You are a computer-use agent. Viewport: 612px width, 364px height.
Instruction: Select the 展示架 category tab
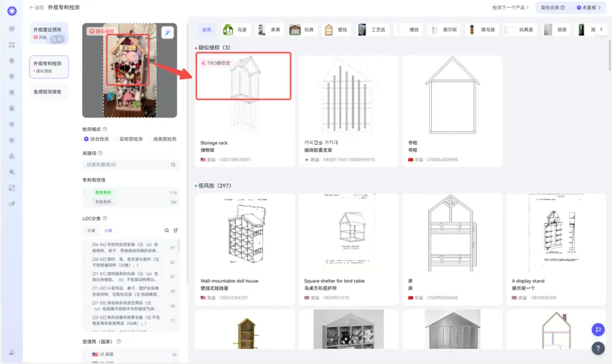[x=444, y=29]
